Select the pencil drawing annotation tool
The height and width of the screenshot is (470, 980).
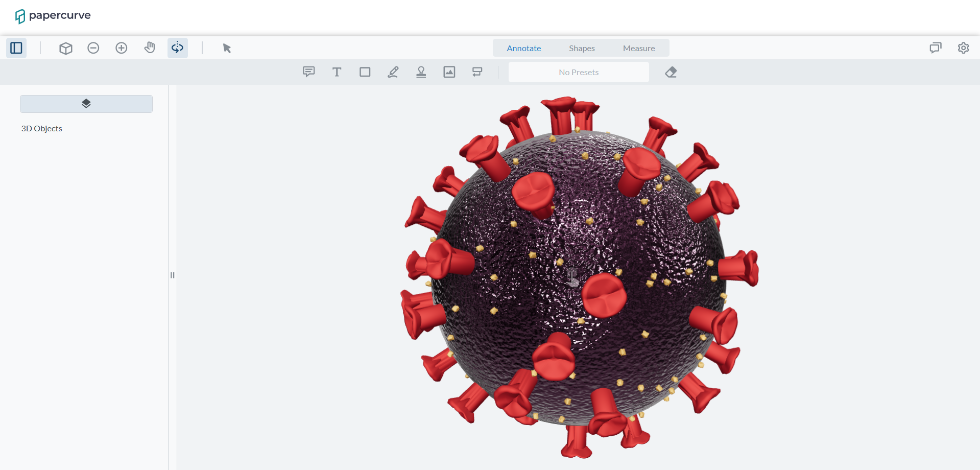(393, 72)
